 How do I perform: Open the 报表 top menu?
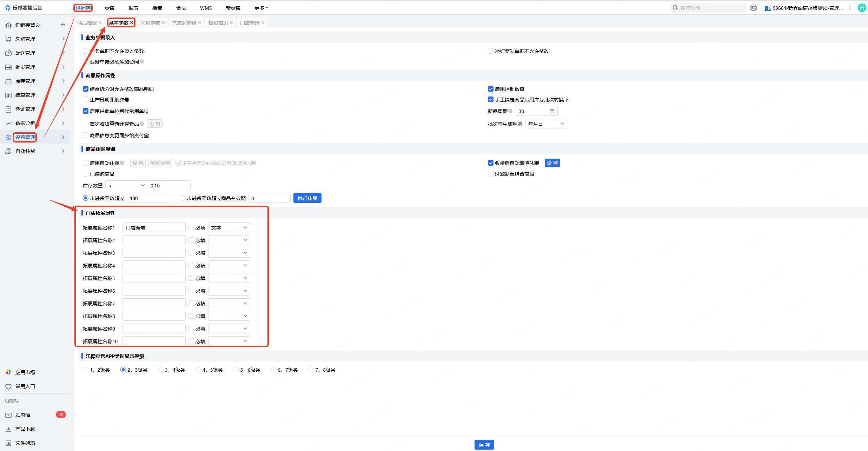tap(133, 8)
